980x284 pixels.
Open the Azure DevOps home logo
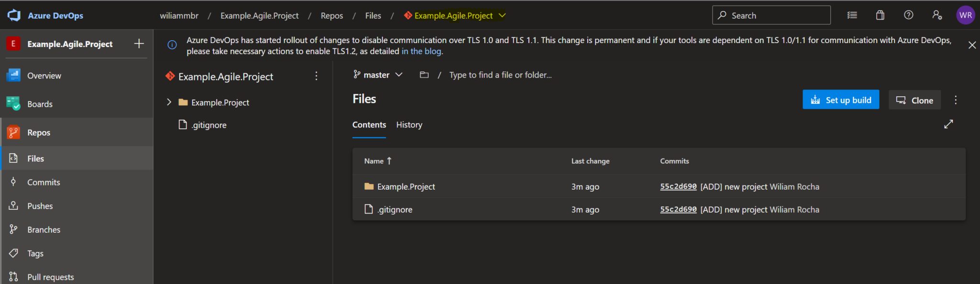click(x=14, y=15)
